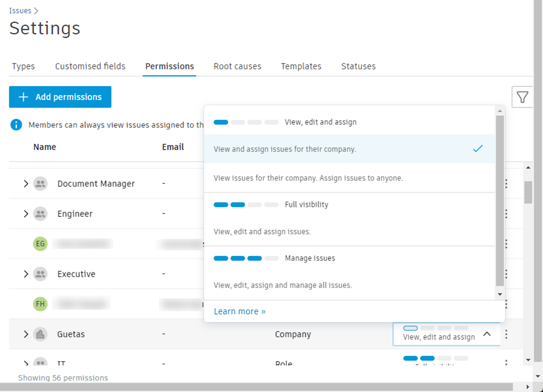Image resolution: width=543 pixels, height=392 pixels.
Task: Open more options for Engineer row
Action: [506, 213]
